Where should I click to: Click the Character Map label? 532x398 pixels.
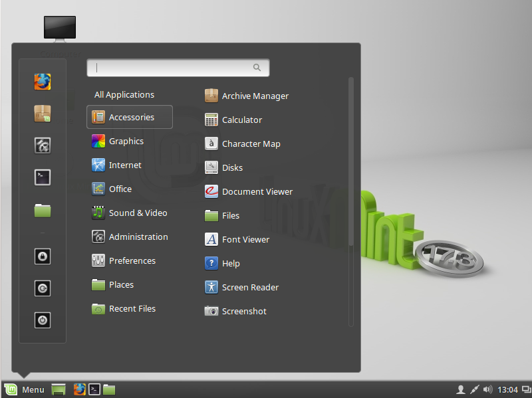point(251,144)
